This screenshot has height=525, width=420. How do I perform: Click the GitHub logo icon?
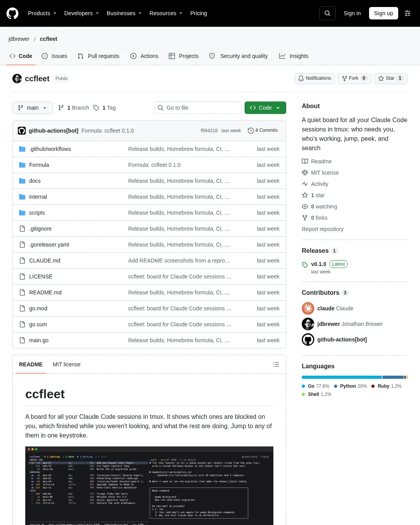coord(12,13)
